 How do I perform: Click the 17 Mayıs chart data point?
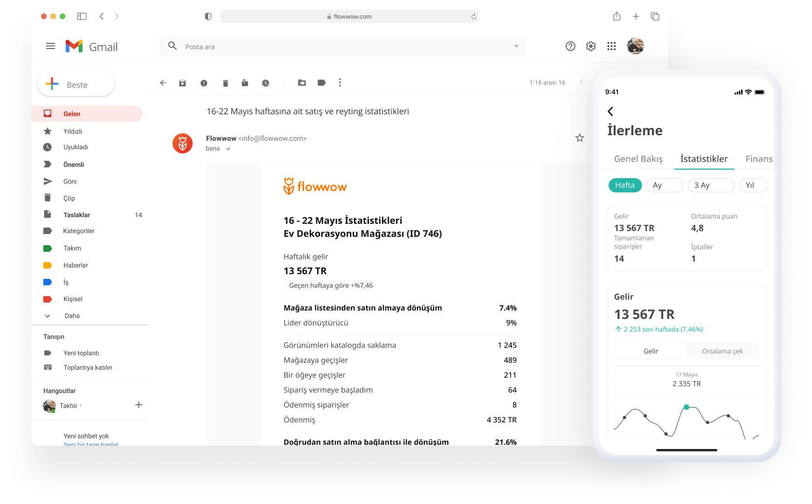(x=686, y=407)
